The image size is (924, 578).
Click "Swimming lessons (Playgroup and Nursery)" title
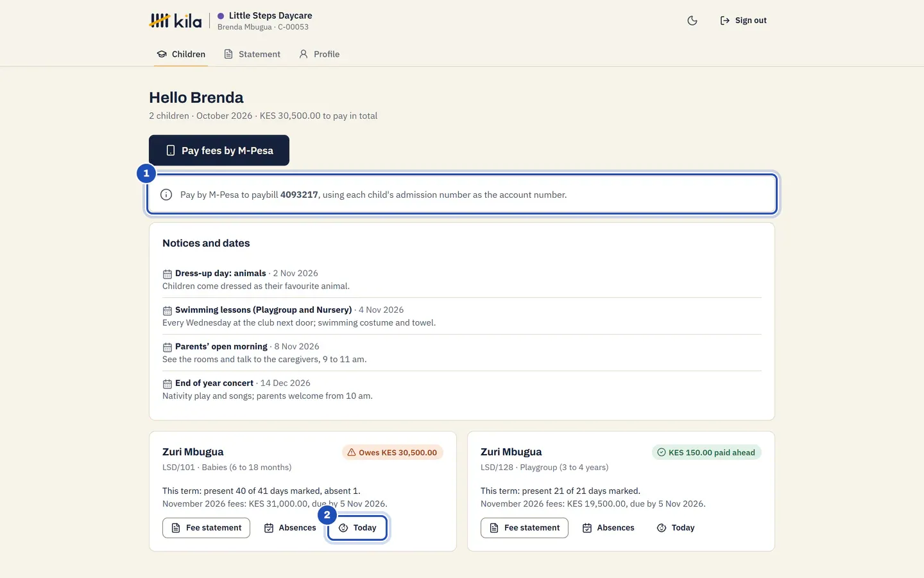coord(264,310)
